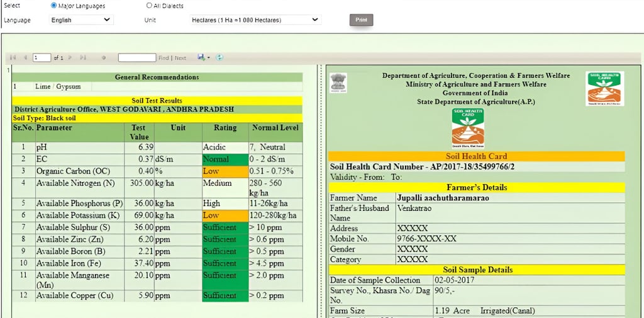The image size is (644, 318).
Task: Go to previous report page
Action: 25,57
